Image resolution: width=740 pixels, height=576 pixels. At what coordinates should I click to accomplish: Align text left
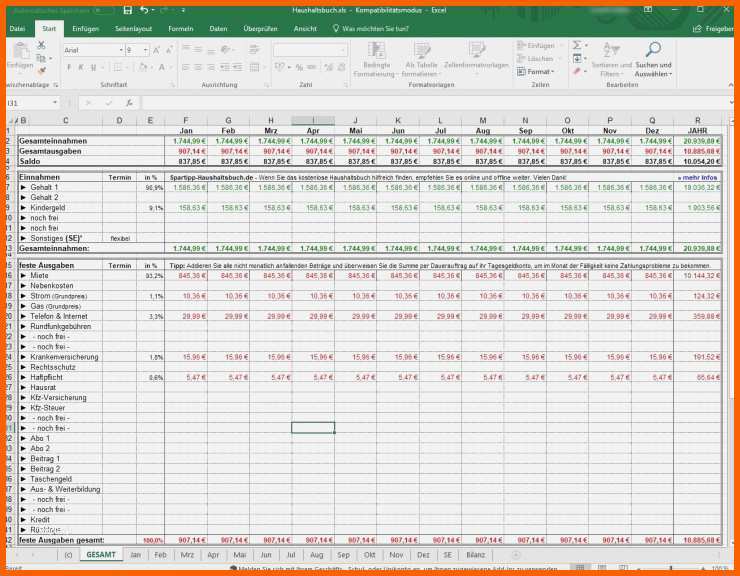(x=186, y=68)
